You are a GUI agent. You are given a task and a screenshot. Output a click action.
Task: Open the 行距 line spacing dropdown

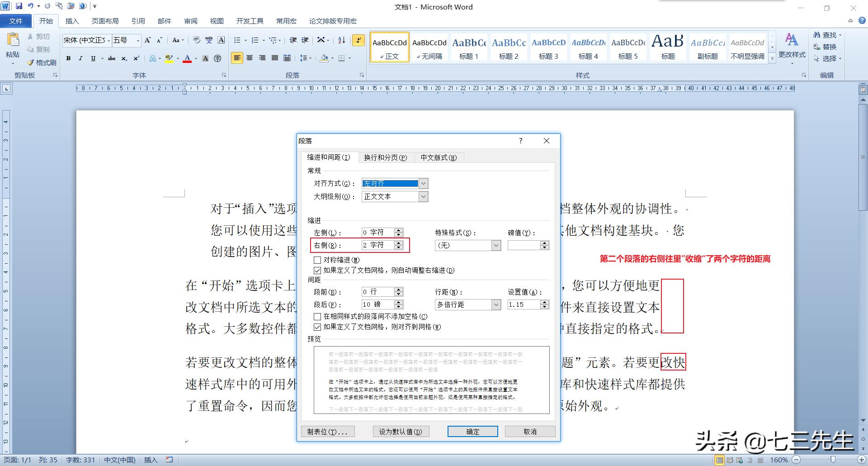496,304
